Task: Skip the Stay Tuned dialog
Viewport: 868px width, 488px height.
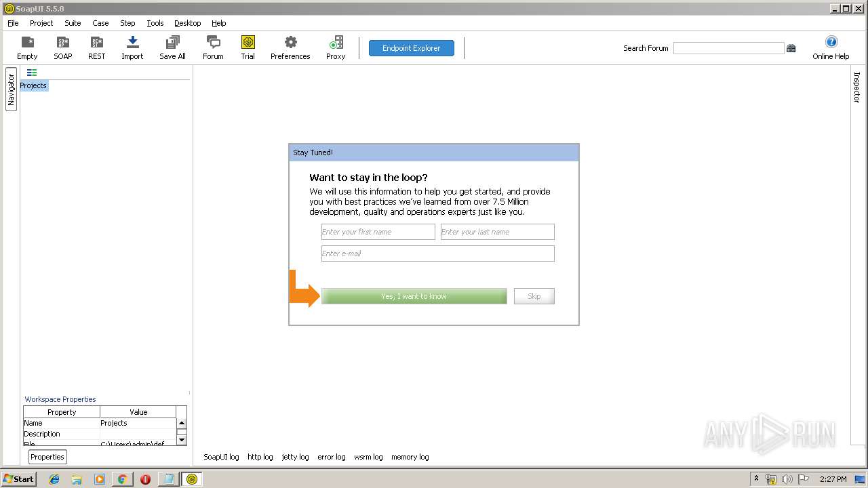Action: click(534, 296)
